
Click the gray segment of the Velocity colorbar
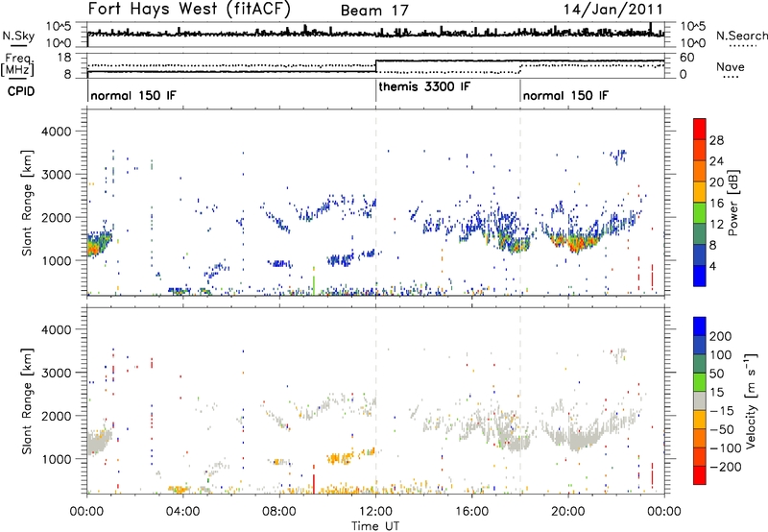[700, 400]
